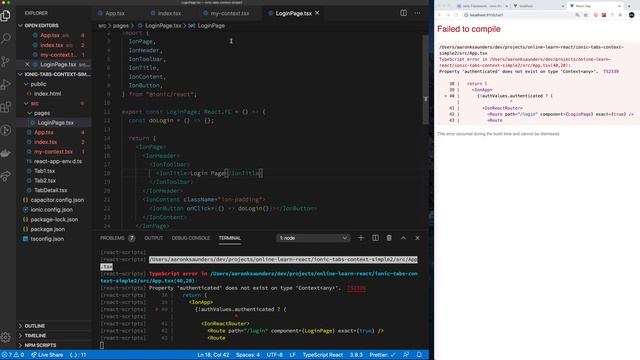Change language mode via TypeScript React
The width and height of the screenshot is (640, 360).
click(322, 355)
